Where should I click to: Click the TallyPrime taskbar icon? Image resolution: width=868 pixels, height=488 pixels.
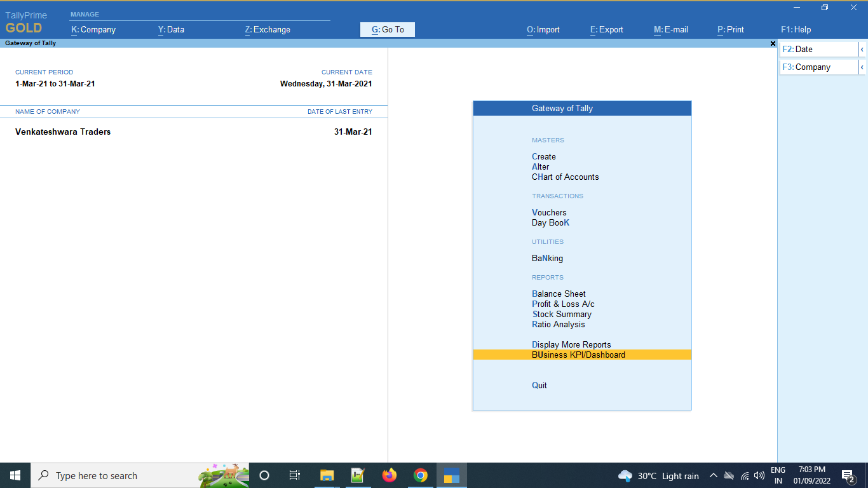451,475
